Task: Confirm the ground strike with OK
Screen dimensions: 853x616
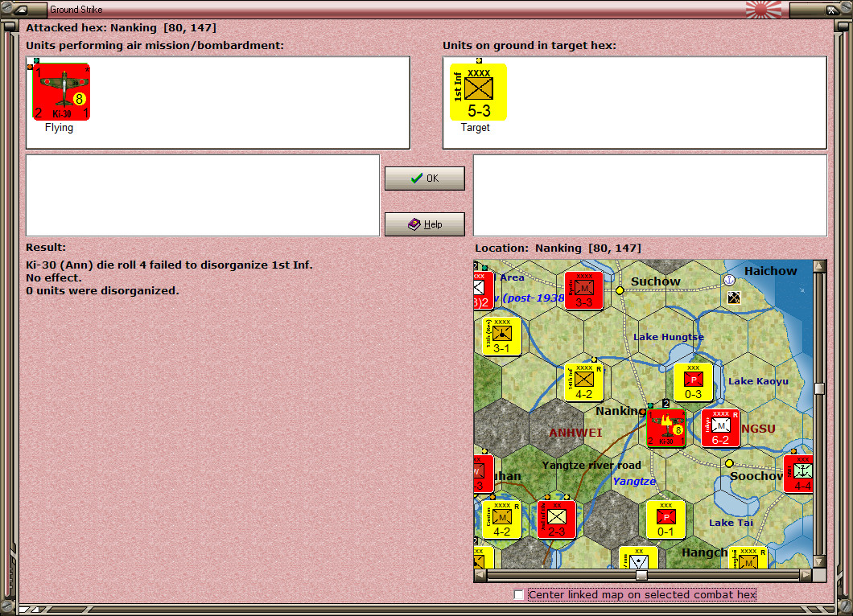Action: tap(424, 178)
